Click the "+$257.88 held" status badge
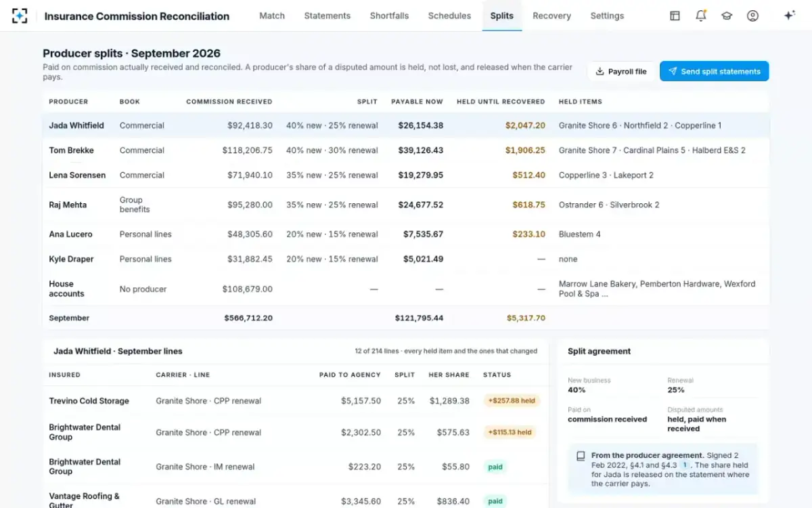This screenshot has width=812, height=508. (510, 401)
